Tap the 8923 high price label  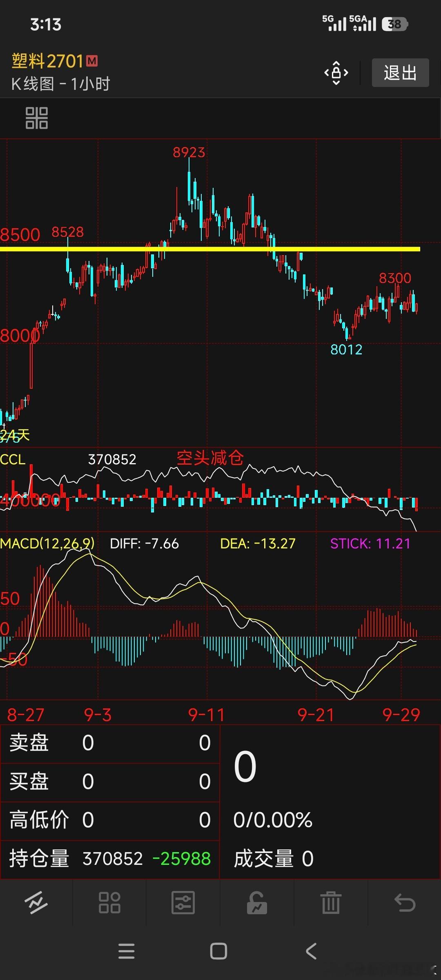point(189,152)
